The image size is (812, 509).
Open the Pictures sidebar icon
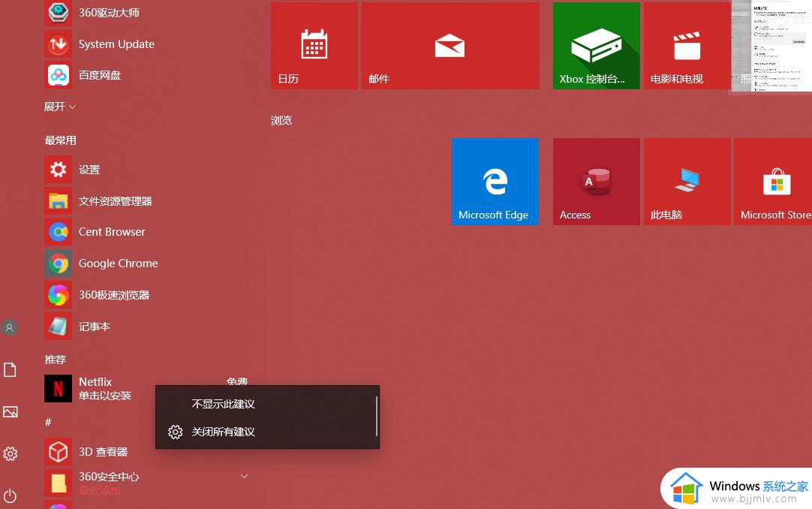[11, 411]
